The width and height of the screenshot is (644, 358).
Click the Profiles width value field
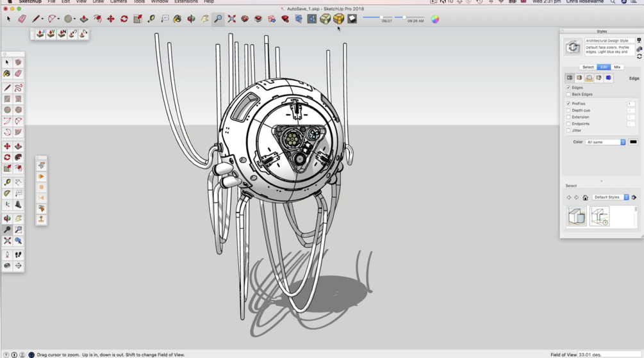coord(631,104)
